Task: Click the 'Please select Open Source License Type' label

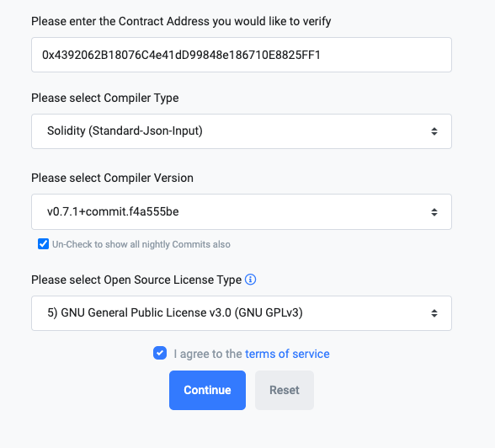Action: pyautogui.click(x=136, y=280)
